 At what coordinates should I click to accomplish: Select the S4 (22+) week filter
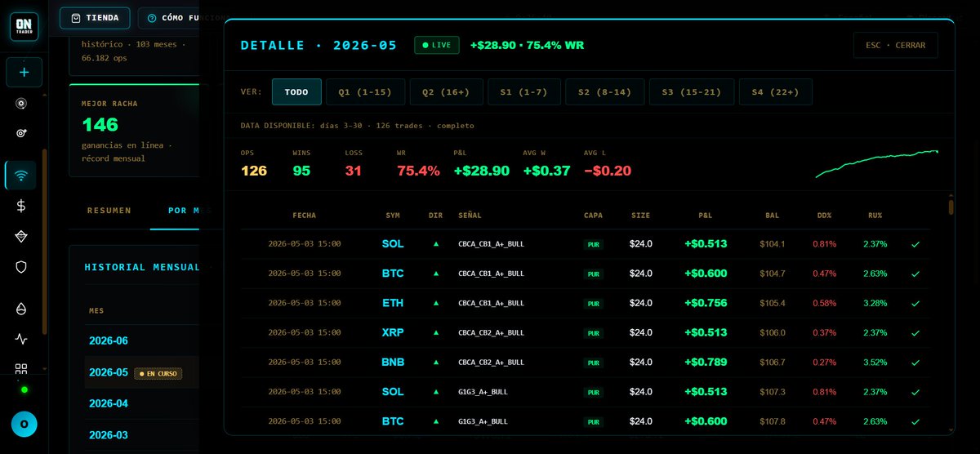776,92
